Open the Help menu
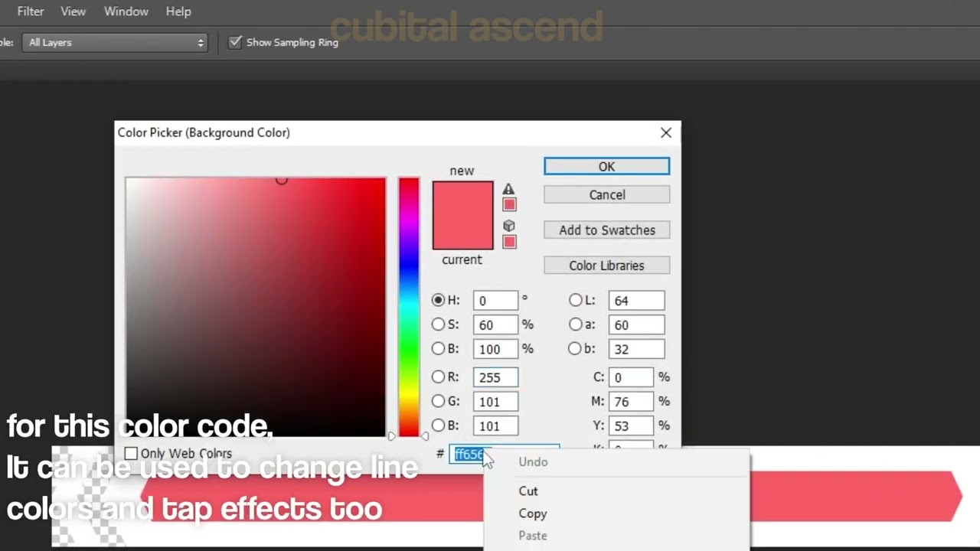 pyautogui.click(x=178, y=11)
